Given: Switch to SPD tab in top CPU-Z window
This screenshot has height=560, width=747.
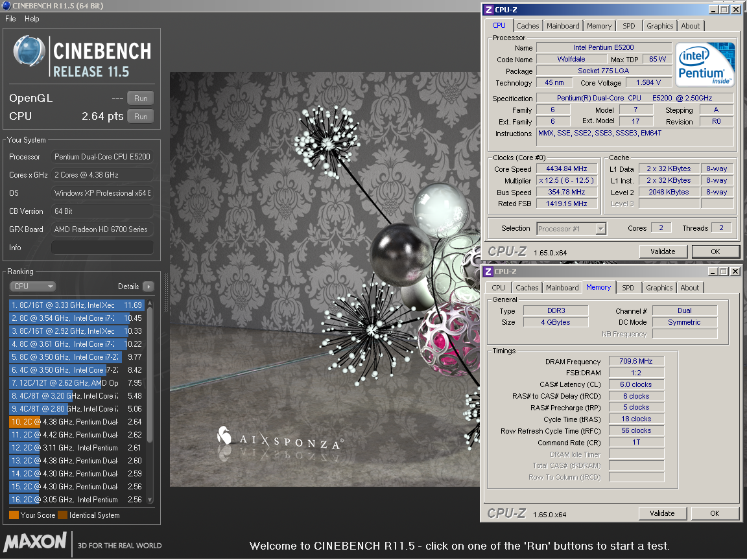Looking at the screenshot, I should click(x=629, y=26).
